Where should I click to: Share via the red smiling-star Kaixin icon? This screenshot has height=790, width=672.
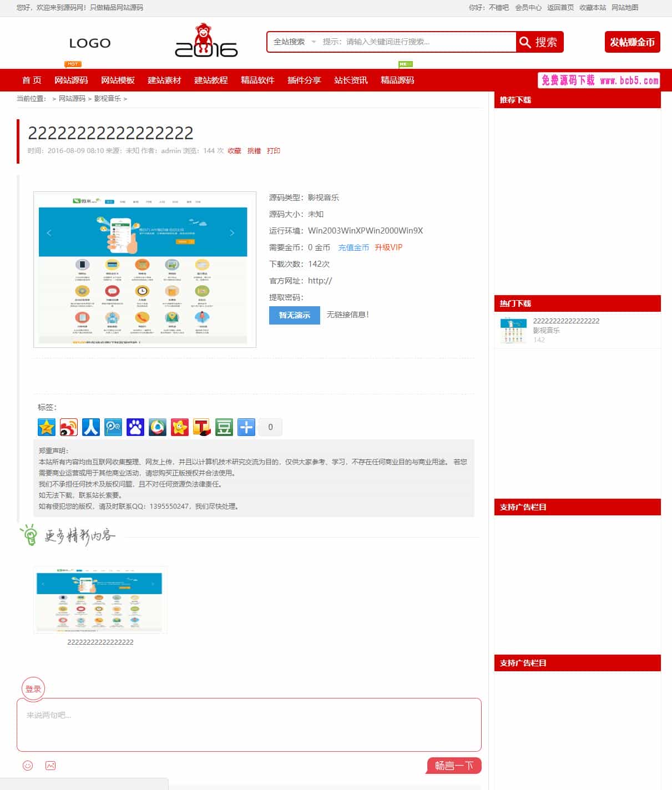180,427
